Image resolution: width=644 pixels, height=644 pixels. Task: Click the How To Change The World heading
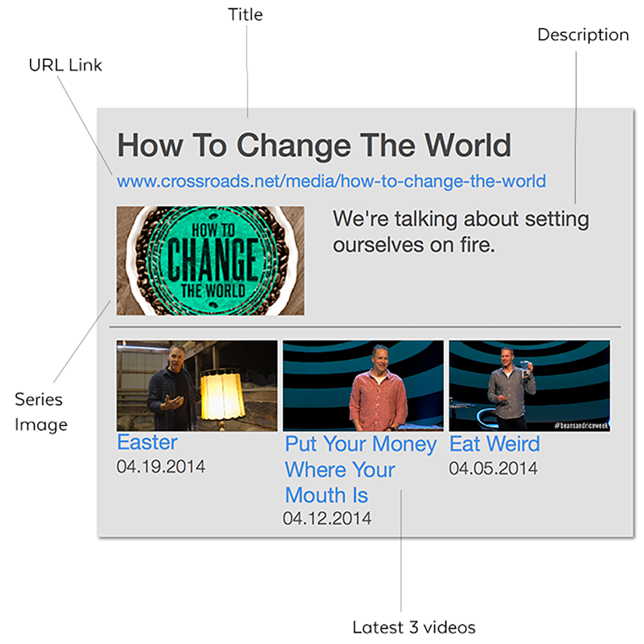(314, 145)
